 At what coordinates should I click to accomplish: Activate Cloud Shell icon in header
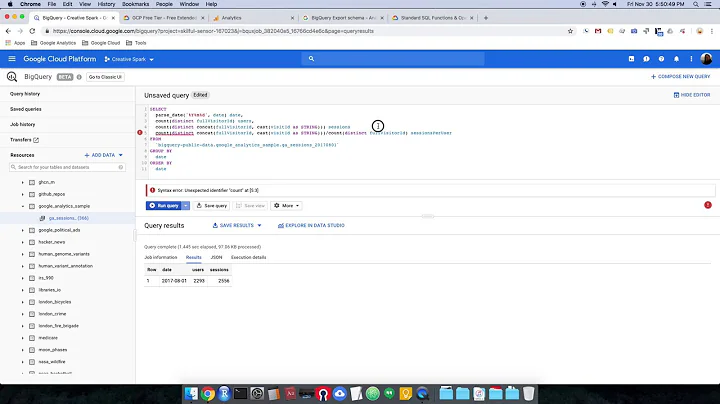[x=631, y=59]
